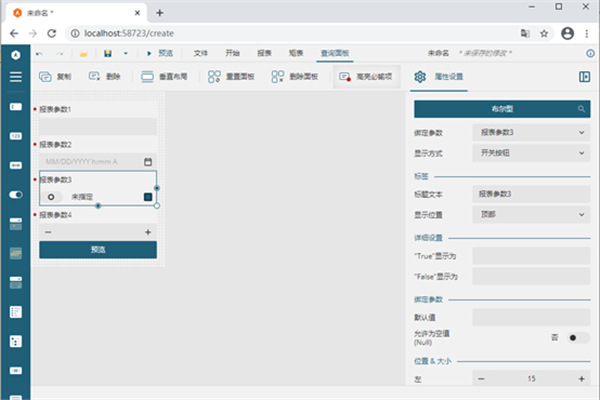The image size is (600, 400).
Task: Toggle the 允许为空值 (Null) switch
Action: coord(577,338)
